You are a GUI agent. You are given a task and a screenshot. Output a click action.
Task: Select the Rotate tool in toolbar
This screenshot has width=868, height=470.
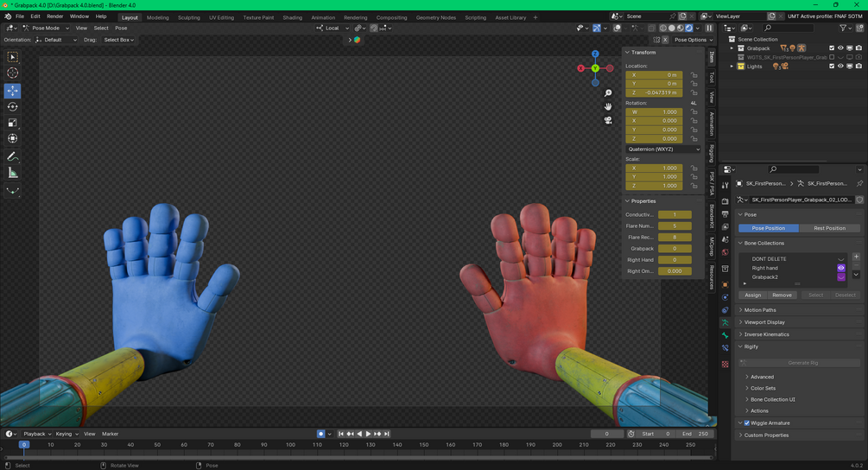(12, 107)
